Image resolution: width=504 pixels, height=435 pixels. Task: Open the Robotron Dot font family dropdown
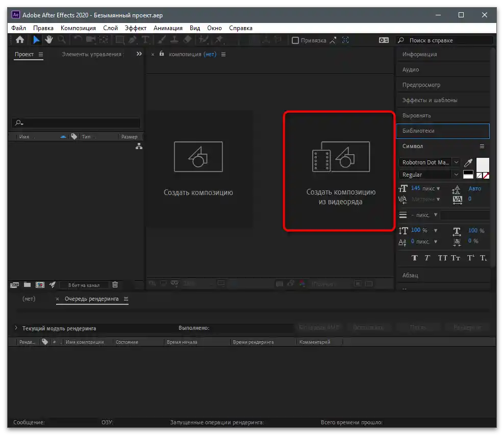click(456, 162)
